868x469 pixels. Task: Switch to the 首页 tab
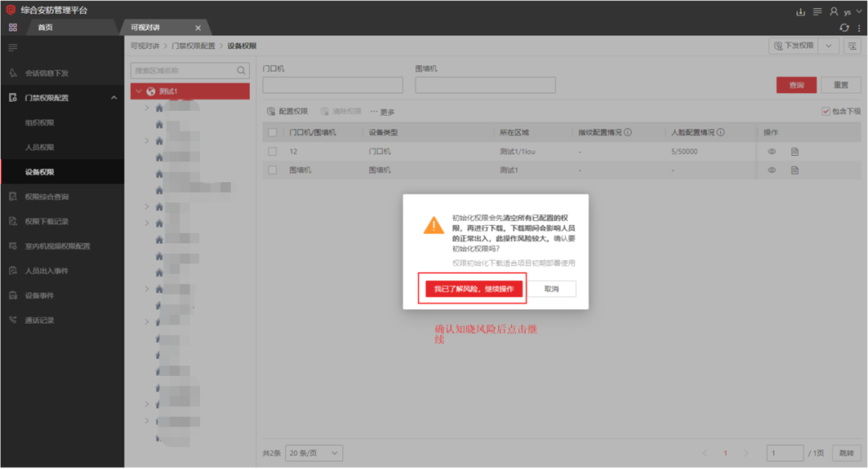coord(45,27)
